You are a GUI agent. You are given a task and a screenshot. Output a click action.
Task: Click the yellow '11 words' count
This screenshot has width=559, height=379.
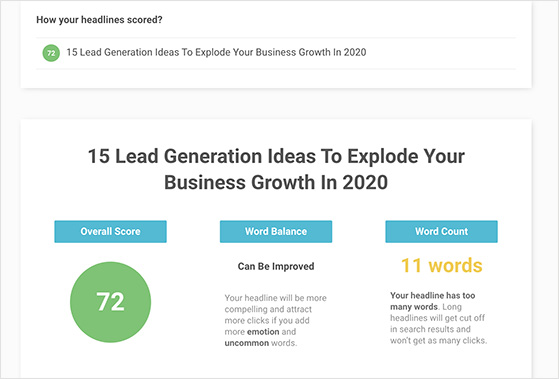tap(441, 265)
